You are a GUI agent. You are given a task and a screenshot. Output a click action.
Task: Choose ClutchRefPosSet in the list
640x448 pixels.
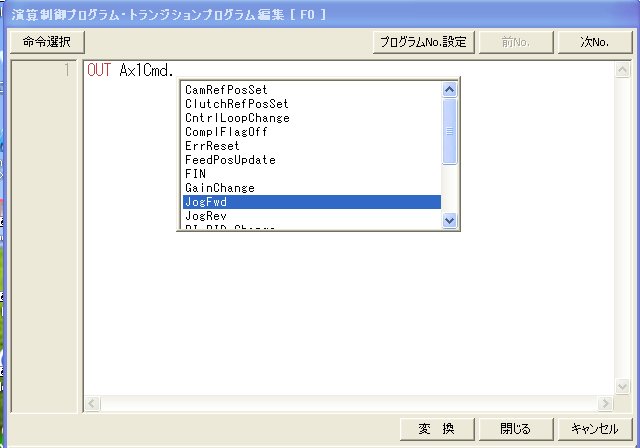coord(236,104)
